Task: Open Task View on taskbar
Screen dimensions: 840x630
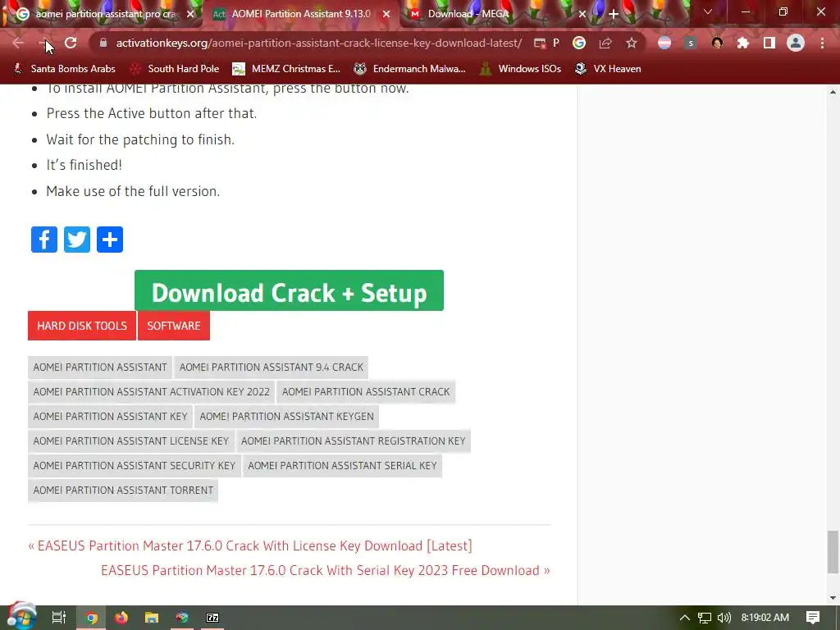Action: point(59,618)
